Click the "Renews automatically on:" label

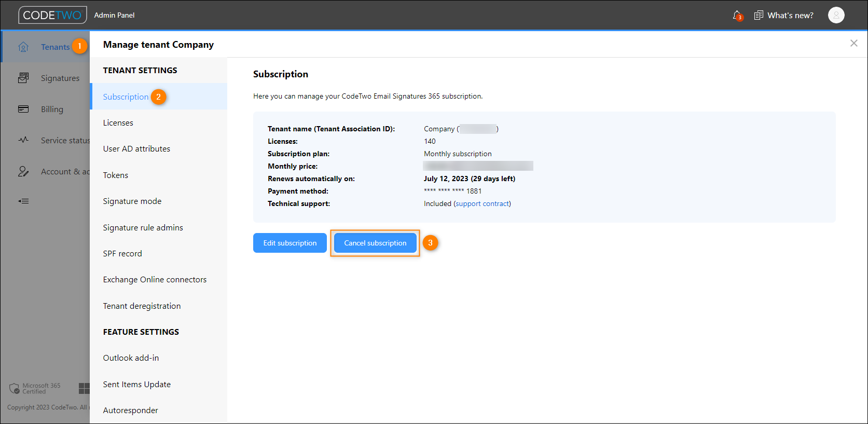(x=311, y=179)
